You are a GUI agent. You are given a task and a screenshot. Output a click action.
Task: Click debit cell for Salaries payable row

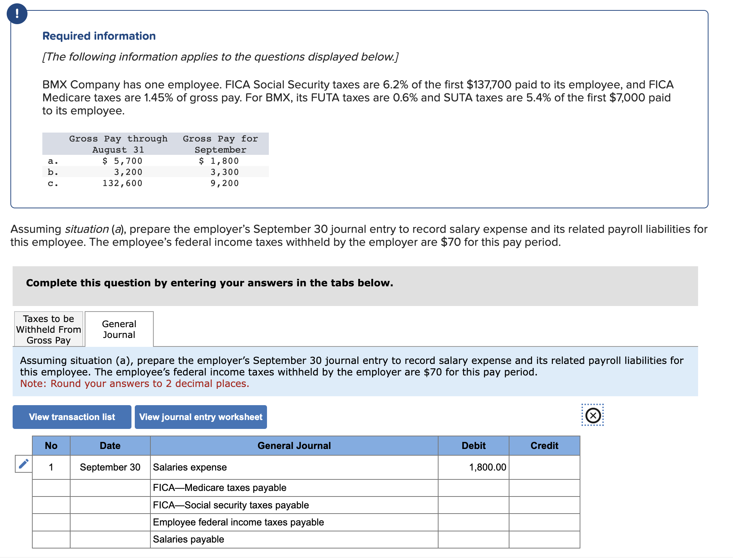(x=473, y=540)
